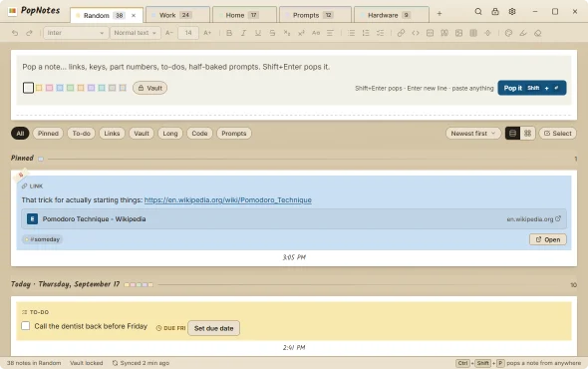
Task: Show All notes filter
Action: tap(20, 134)
